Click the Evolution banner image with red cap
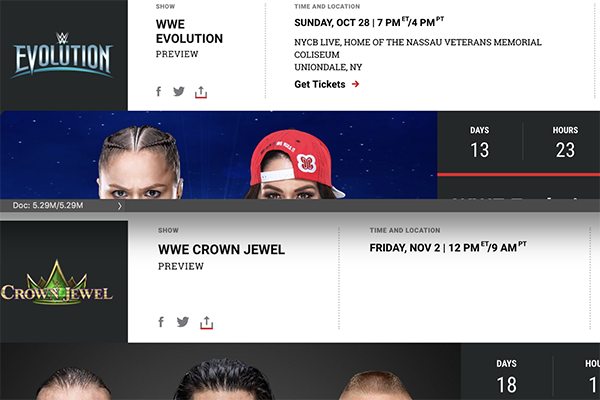This screenshot has width=600, height=400. (x=218, y=155)
